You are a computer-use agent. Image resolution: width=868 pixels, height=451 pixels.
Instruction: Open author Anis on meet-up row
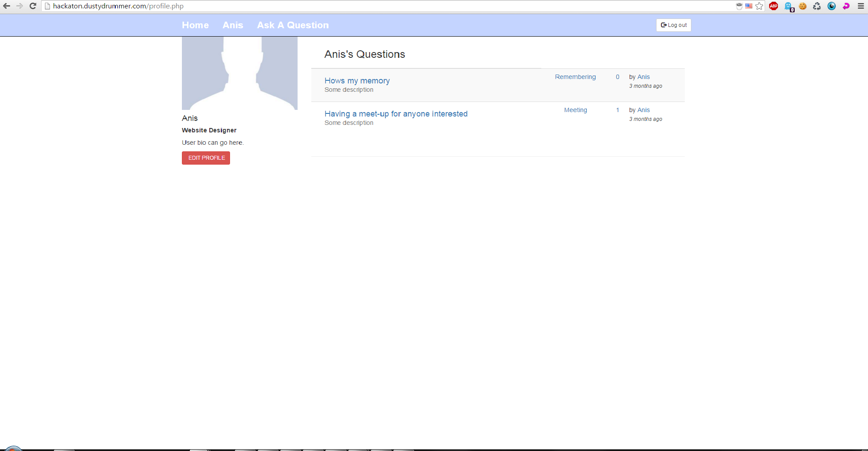644,110
